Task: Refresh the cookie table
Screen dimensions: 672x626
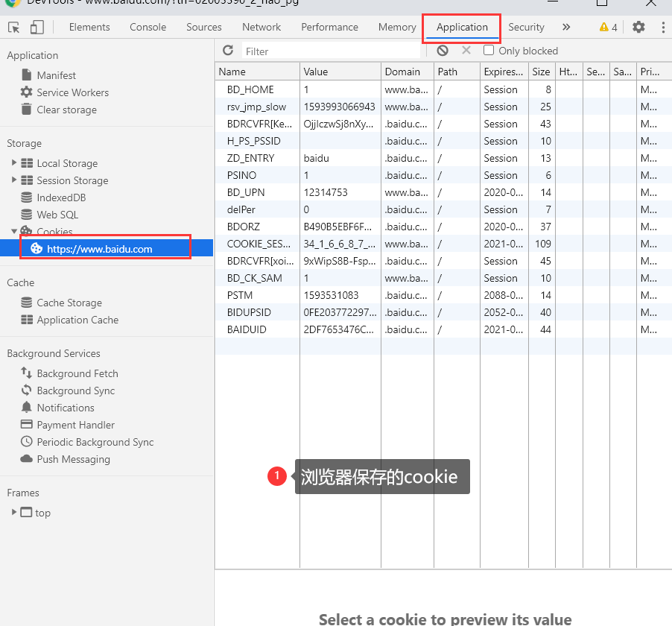Action: tap(228, 51)
